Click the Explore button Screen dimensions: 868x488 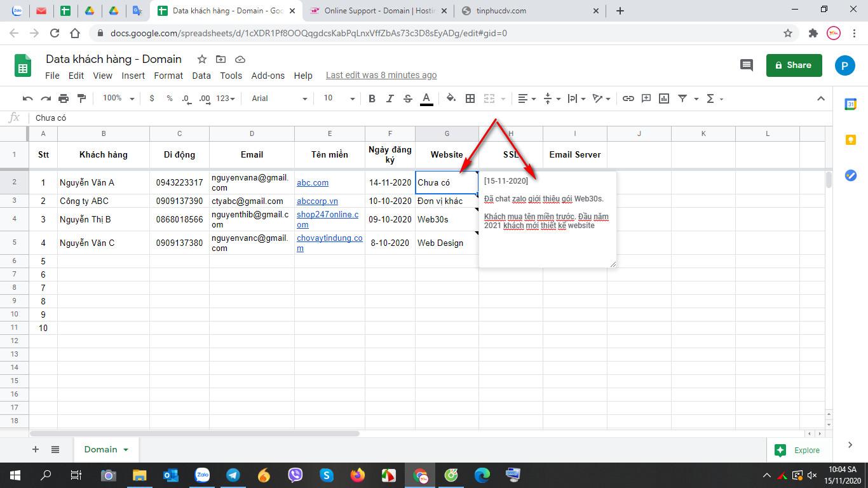tap(797, 450)
